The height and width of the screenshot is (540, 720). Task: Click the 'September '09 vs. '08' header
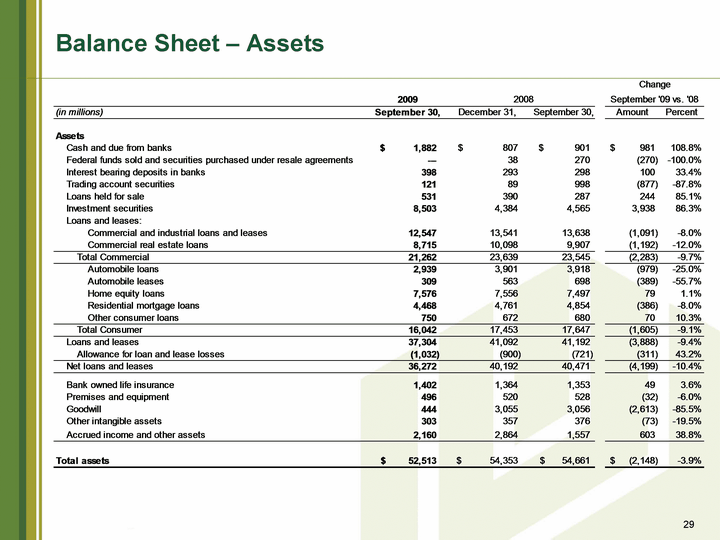(x=654, y=99)
